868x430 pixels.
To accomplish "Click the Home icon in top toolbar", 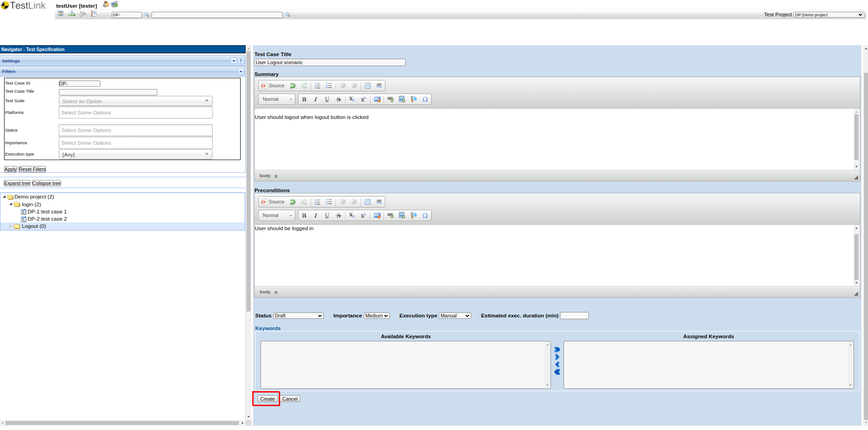I will pyautogui.click(x=61, y=14).
